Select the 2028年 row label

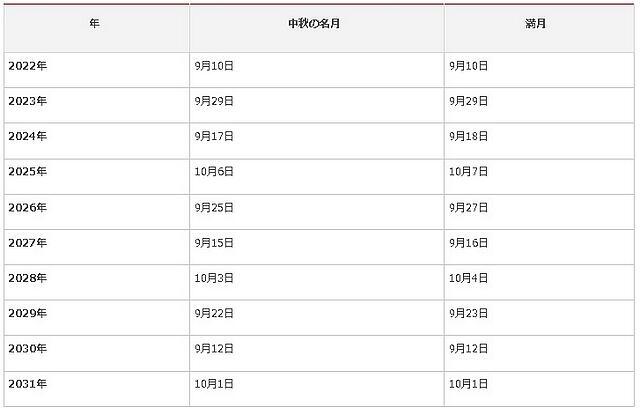(x=28, y=278)
